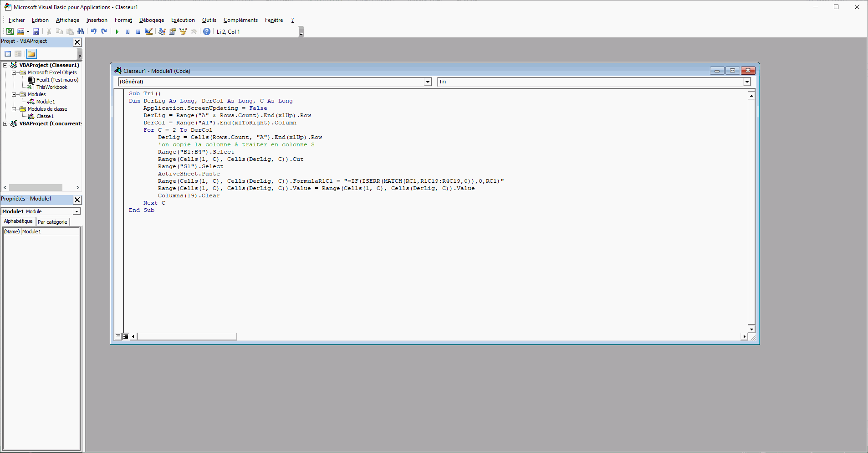The height and width of the screenshot is (453, 868).
Task: Toggle folders view in Project panel
Action: (x=31, y=54)
